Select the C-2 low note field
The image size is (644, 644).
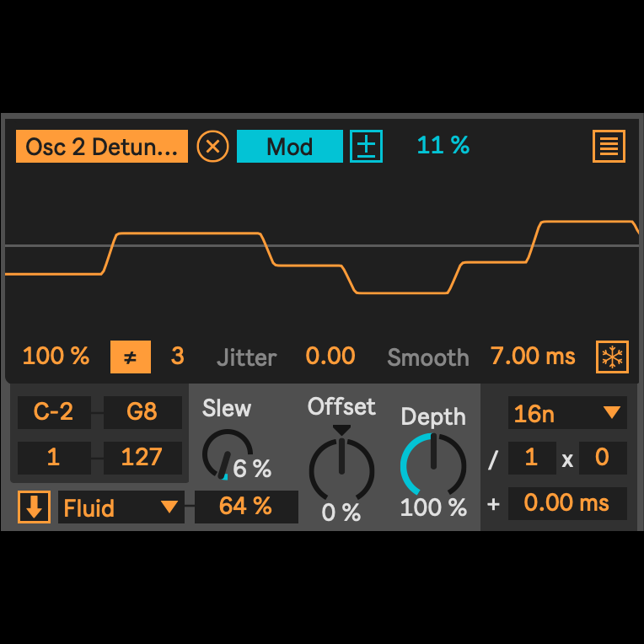(53, 411)
